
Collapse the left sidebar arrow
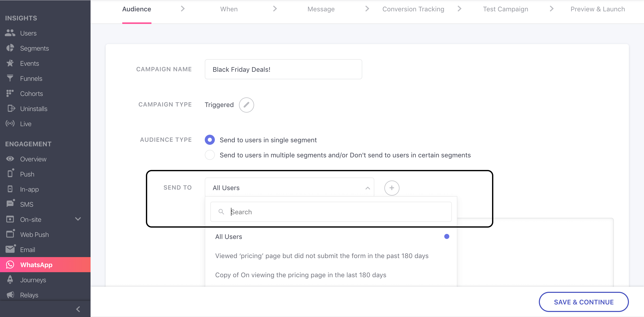point(77,309)
